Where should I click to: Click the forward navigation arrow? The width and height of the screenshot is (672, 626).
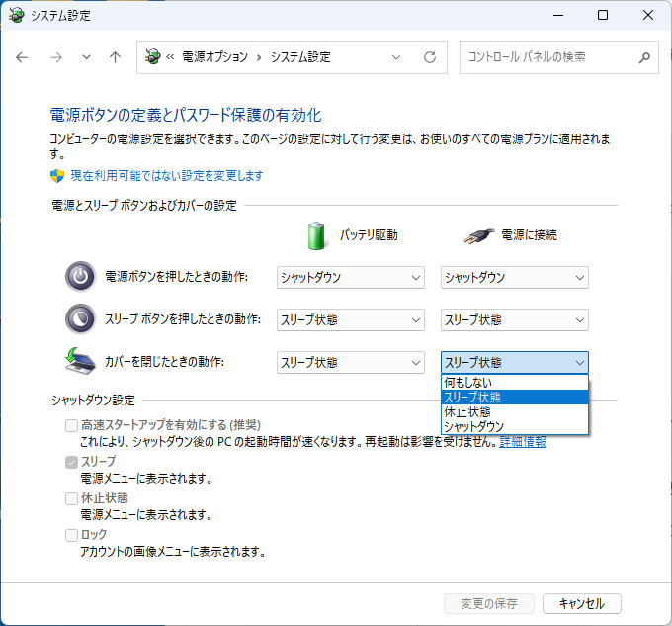[56, 57]
